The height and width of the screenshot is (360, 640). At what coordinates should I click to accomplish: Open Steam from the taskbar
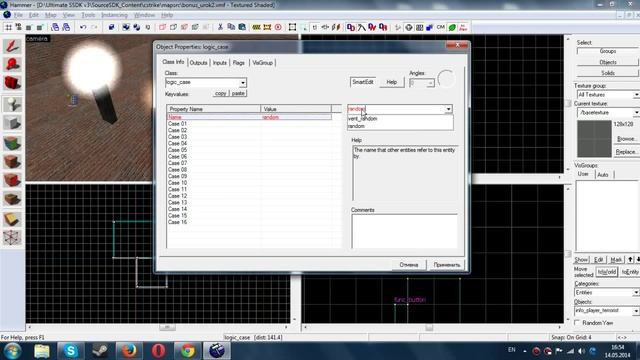pos(100,351)
